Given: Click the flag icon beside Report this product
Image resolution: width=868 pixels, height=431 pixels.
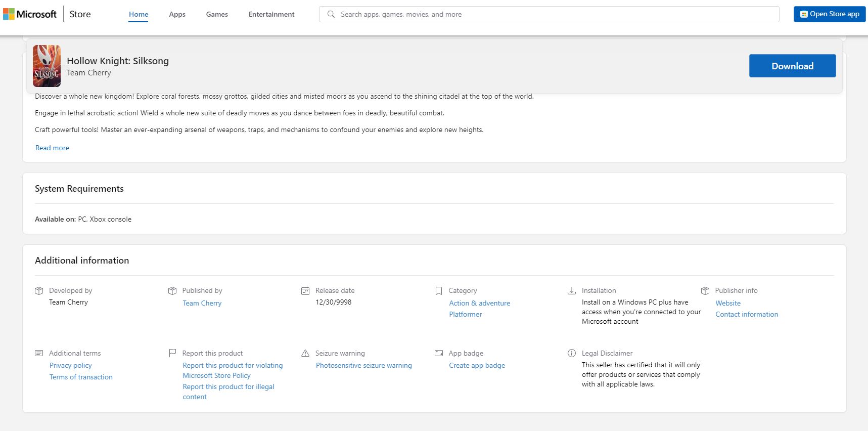Looking at the screenshot, I should [x=172, y=353].
